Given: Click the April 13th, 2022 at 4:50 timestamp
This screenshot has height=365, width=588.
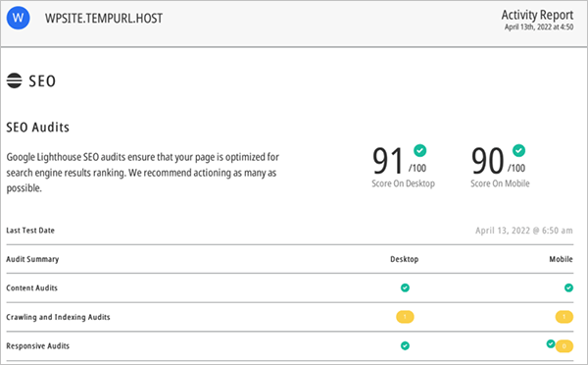Looking at the screenshot, I should pos(539,27).
